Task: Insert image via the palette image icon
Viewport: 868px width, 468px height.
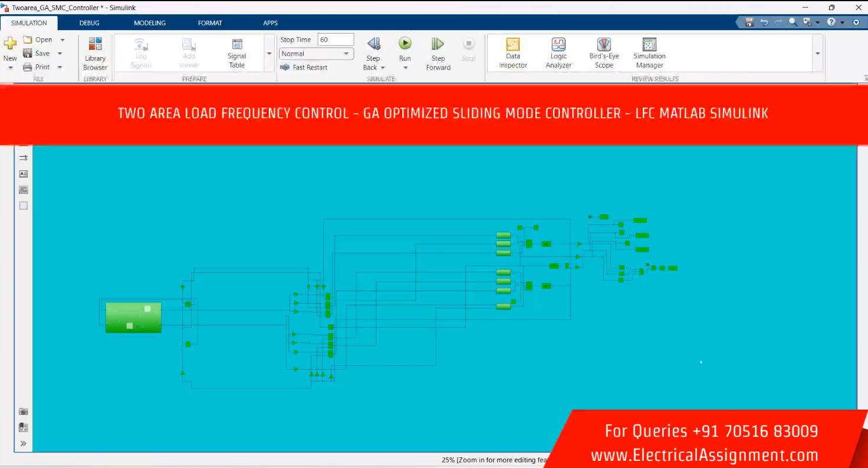Action: pos(24,190)
